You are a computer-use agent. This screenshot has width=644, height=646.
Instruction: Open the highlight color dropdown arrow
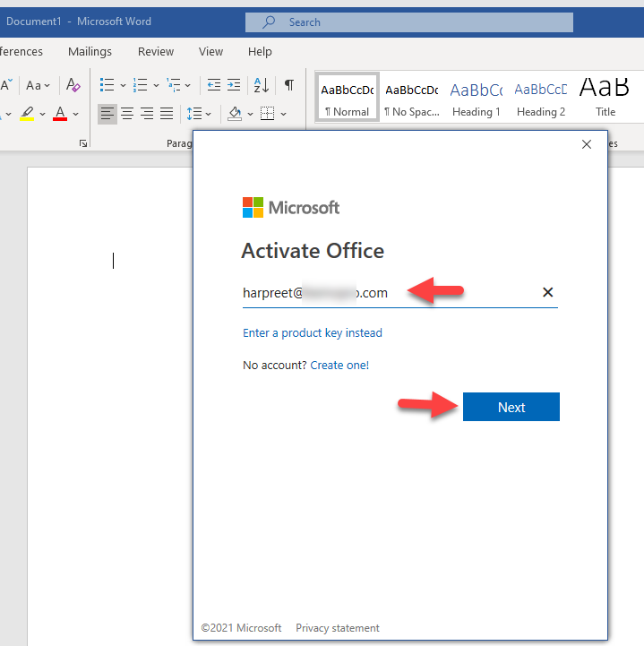tap(42, 114)
